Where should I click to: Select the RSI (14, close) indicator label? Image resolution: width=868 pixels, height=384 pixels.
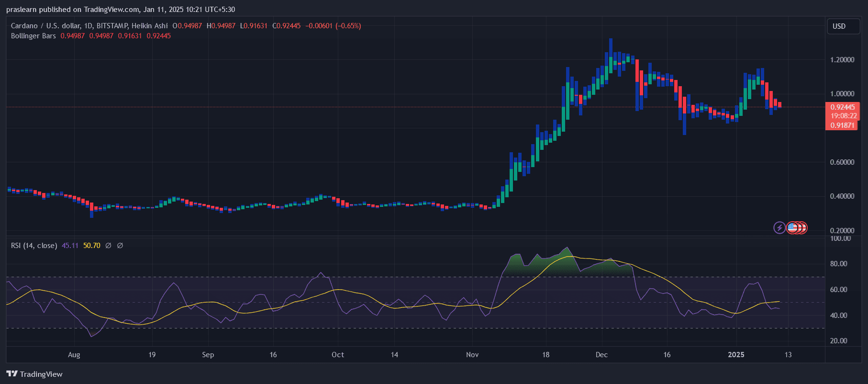(34, 246)
